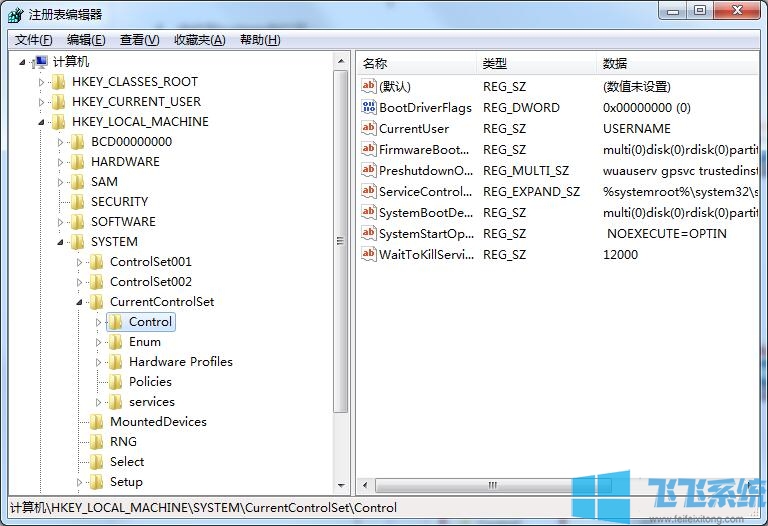This screenshot has height=526, width=768.
Task: Open the 文件(F) menu
Action: [34, 40]
